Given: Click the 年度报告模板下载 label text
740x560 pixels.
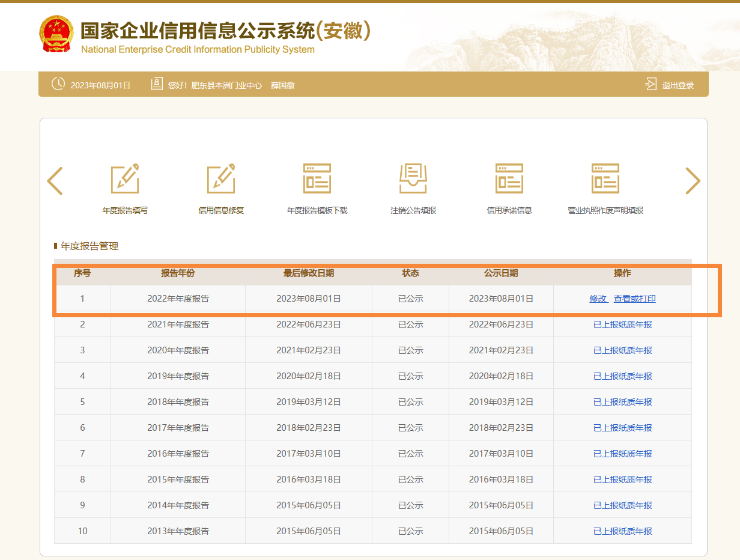Looking at the screenshot, I should pyautogui.click(x=317, y=211).
